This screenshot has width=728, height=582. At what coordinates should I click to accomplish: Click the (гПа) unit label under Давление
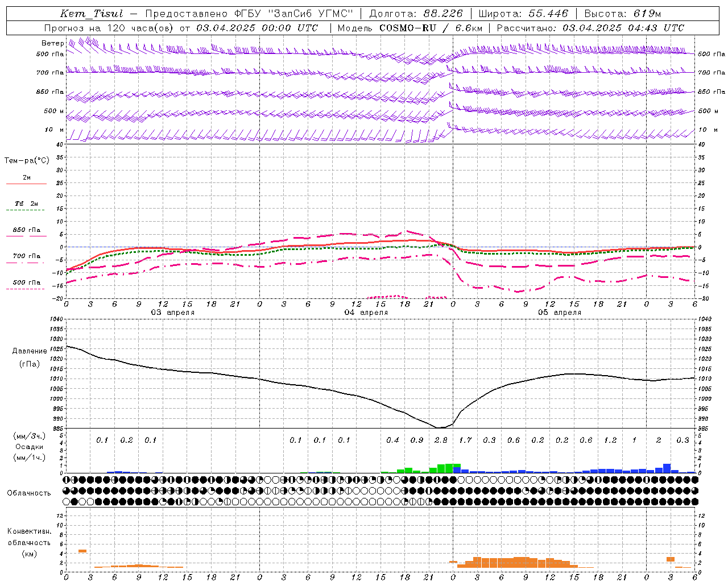pyautogui.click(x=30, y=364)
